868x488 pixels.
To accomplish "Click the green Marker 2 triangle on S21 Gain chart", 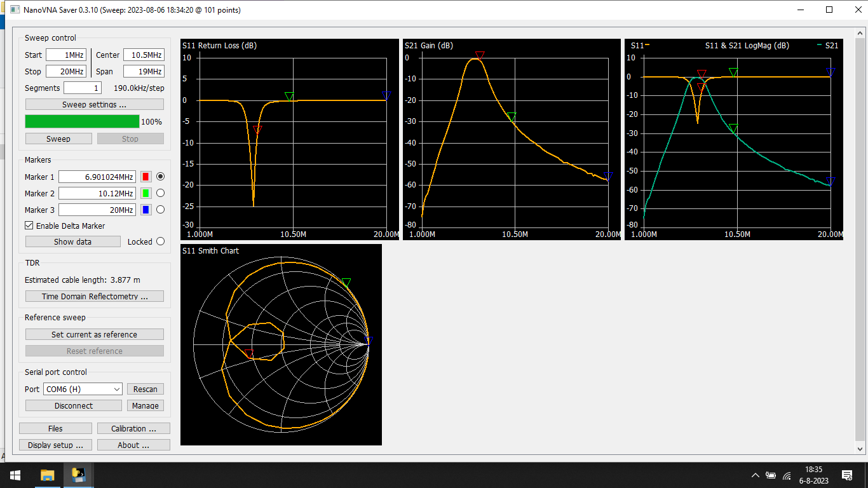I will click(x=512, y=117).
